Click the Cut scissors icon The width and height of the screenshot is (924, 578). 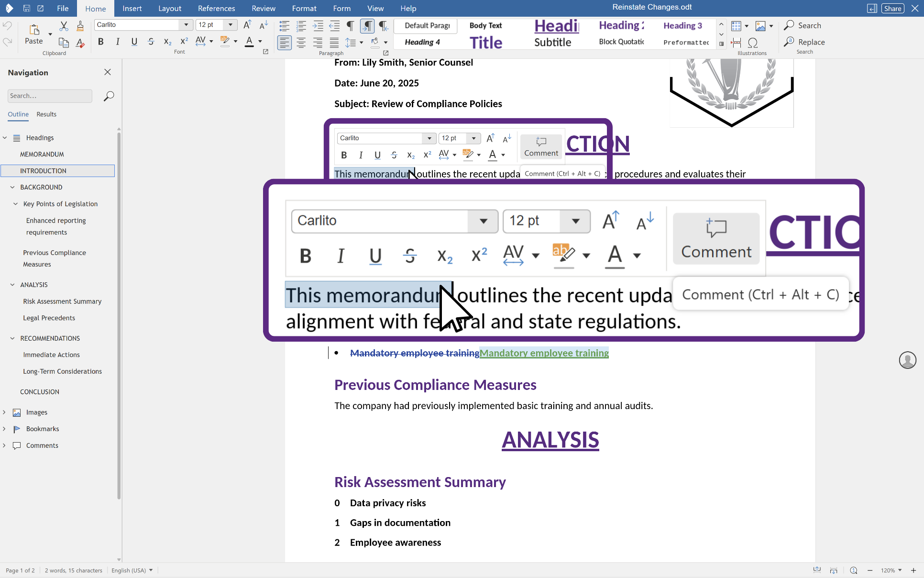coord(64,26)
